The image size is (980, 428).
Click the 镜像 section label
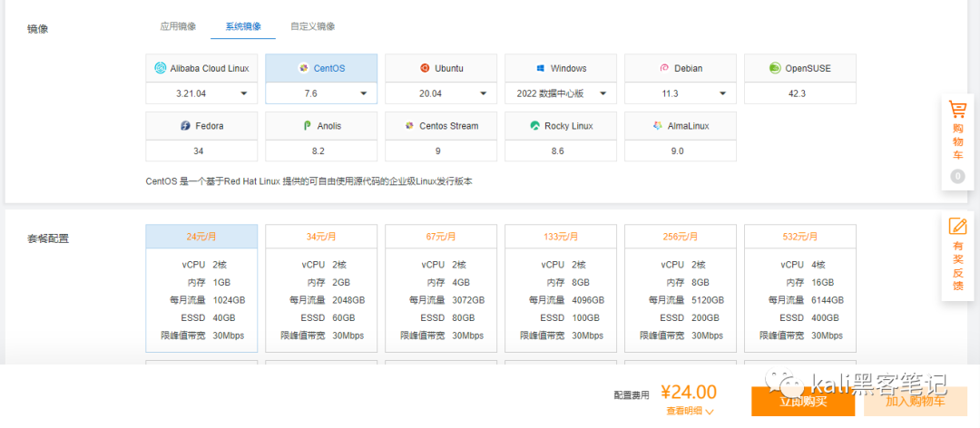pyautogui.click(x=37, y=29)
